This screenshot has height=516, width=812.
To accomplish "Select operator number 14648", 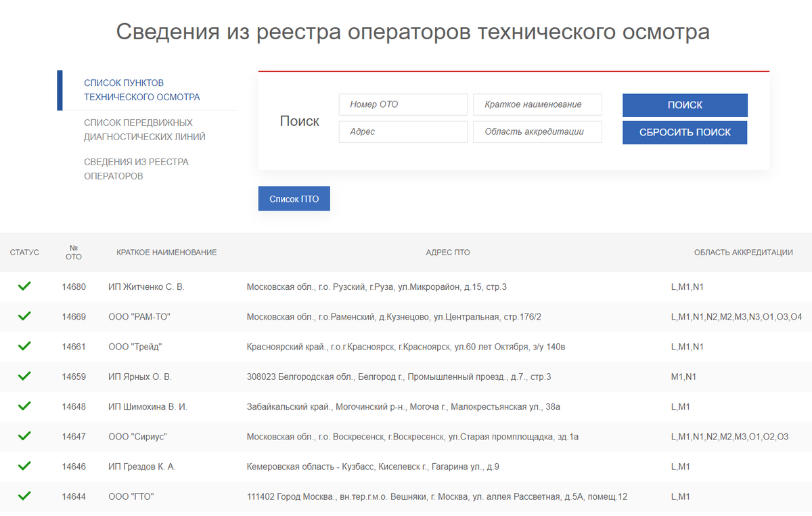I will point(74,407).
